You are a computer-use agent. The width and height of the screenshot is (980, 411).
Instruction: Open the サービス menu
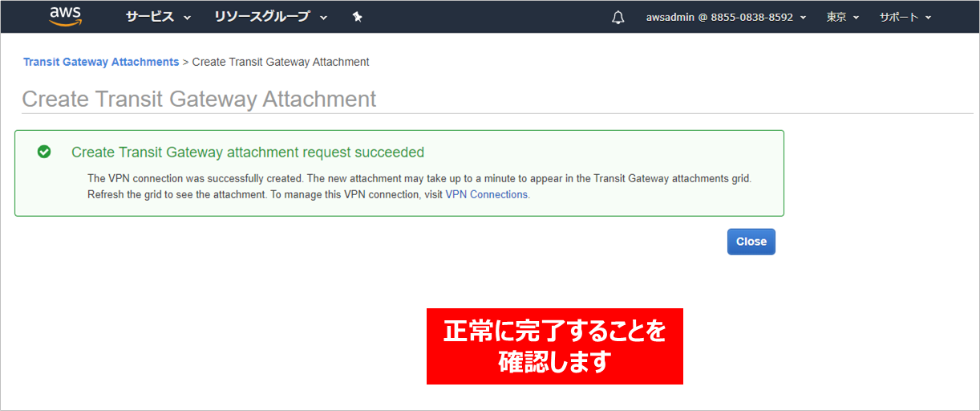[150, 17]
